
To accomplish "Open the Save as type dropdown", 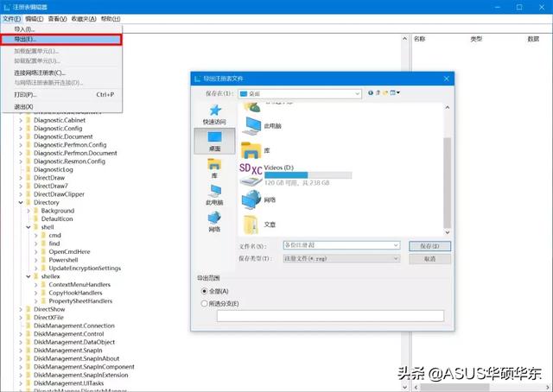I will [x=341, y=258].
